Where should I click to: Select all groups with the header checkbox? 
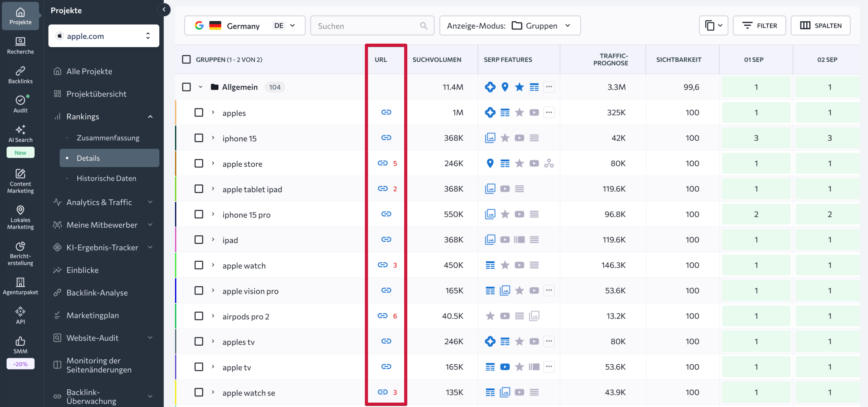pos(186,60)
